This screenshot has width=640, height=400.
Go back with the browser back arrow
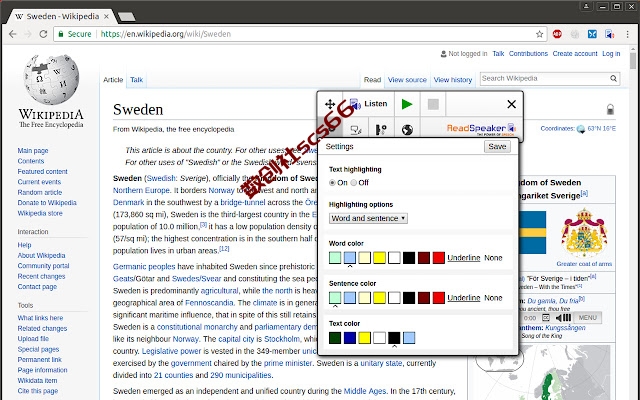(x=13, y=34)
